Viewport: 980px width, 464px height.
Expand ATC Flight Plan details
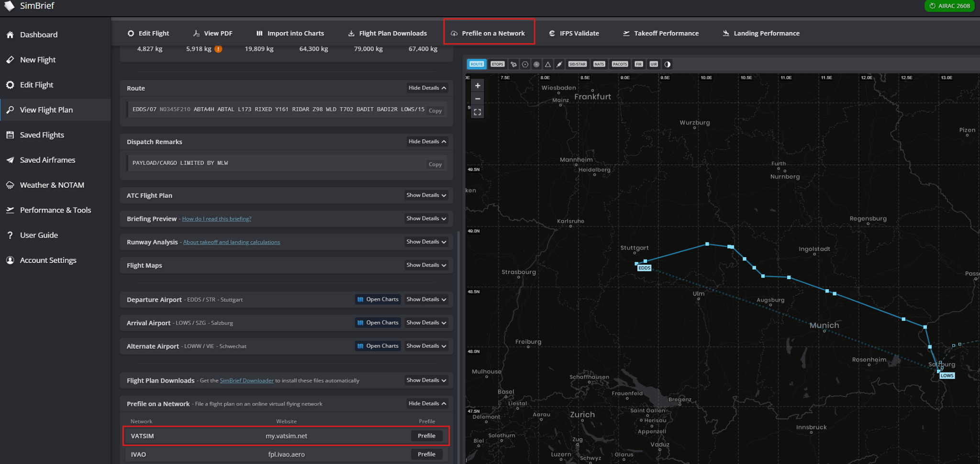[x=426, y=195]
